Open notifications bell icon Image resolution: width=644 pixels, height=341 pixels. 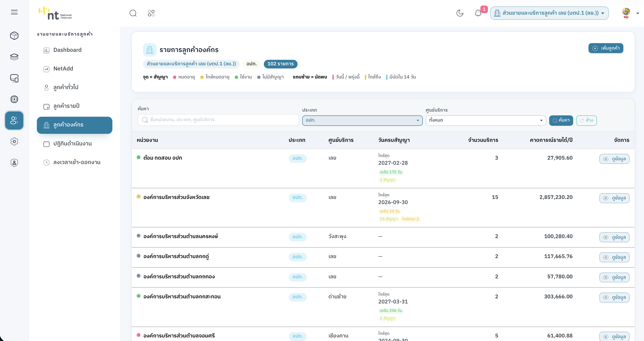click(x=478, y=13)
